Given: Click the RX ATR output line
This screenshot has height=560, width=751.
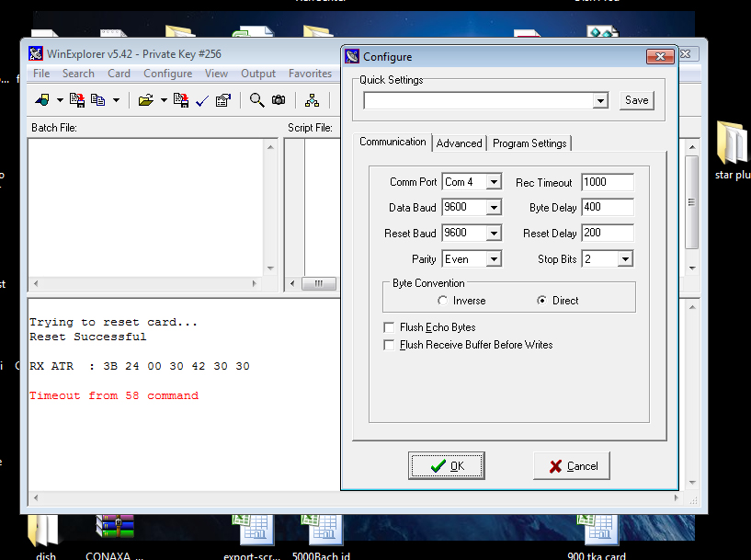Looking at the screenshot, I should pos(140,366).
